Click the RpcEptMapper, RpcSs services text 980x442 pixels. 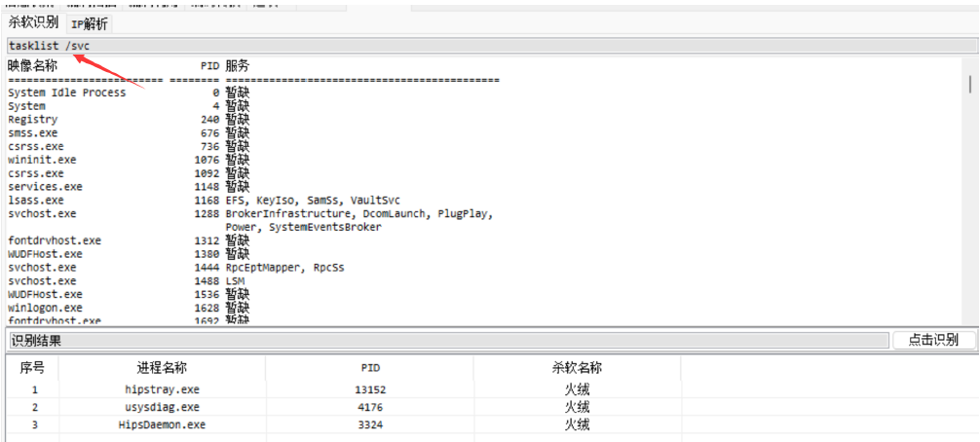click(x=285, y=268)
